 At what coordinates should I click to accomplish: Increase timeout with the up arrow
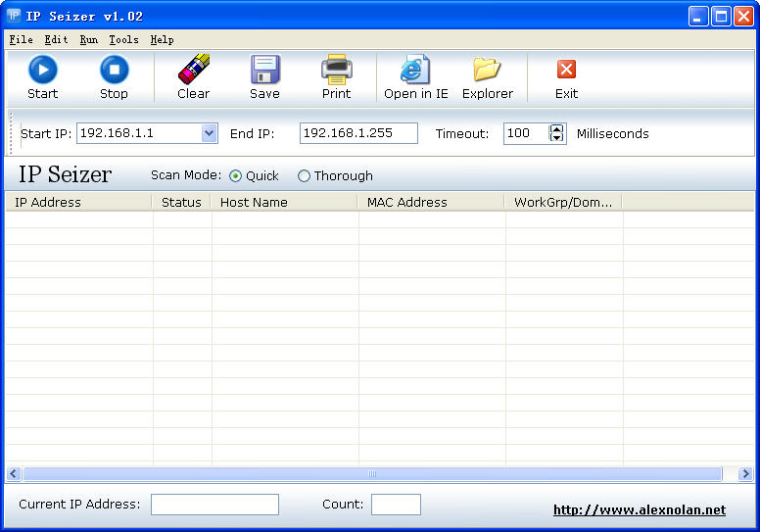point(557,128)
